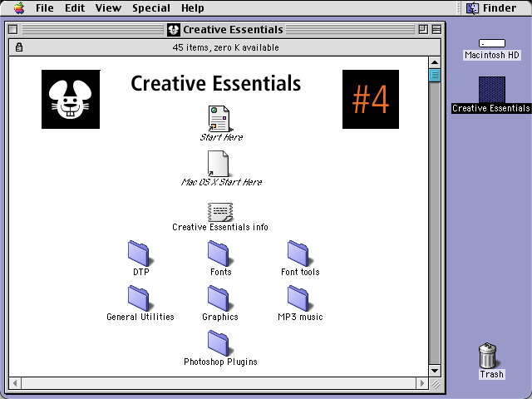Click the window zoom box

(423, 30)
